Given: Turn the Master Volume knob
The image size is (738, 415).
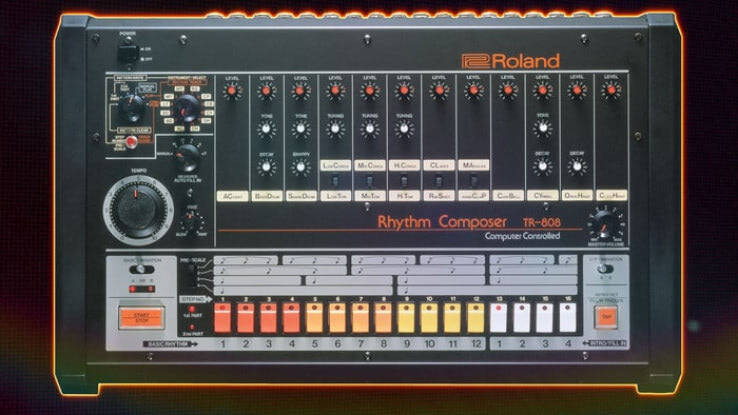Looking at the screenshot, I should (x=605, y=224).
